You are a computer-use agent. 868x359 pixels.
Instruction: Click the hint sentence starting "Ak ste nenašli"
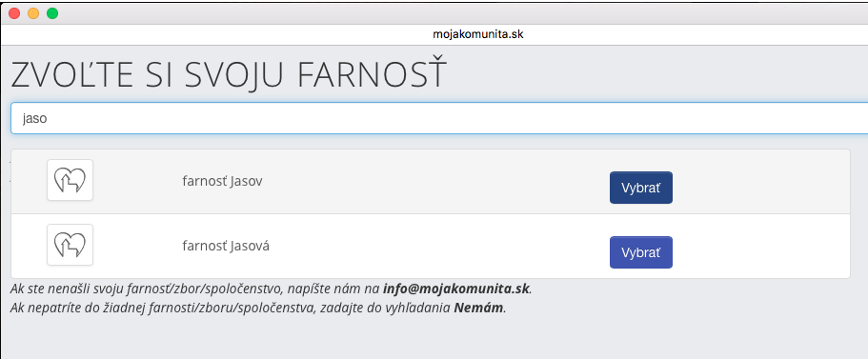point(272,289)
